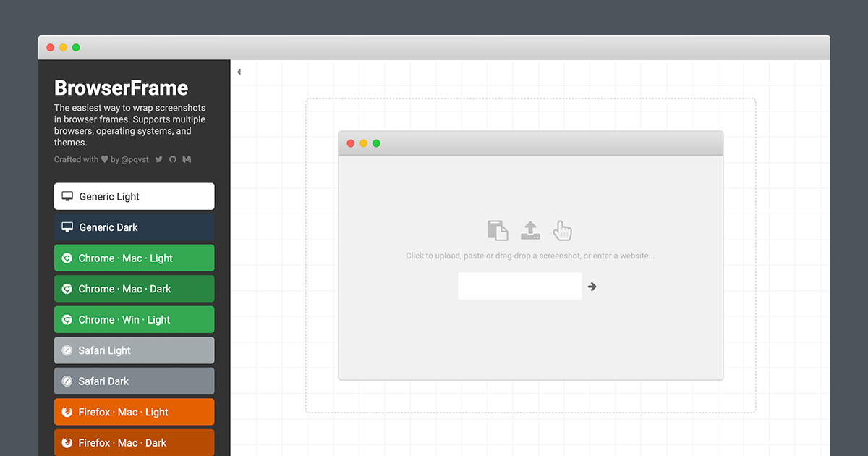The height and width of the screenshot is (456, 868).
Task: Collapse the sidebar using the arrow
Action: click(x=239, y=72)
